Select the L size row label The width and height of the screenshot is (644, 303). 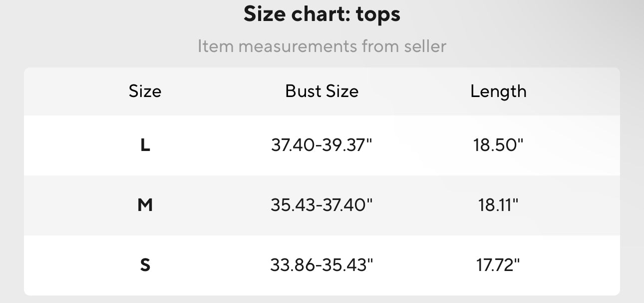(145, 145)
